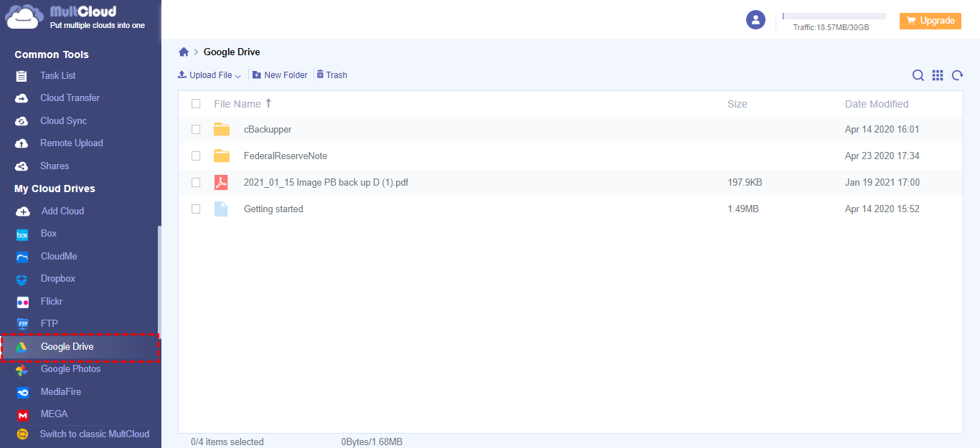Viewport: 980px width, 448px height.
Task: Open the user account avatar
Action: (755, 20)
